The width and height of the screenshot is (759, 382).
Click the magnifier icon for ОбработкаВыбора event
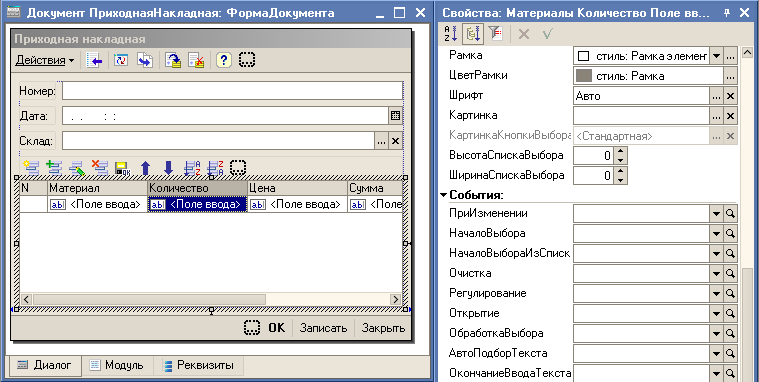(730, 334)
